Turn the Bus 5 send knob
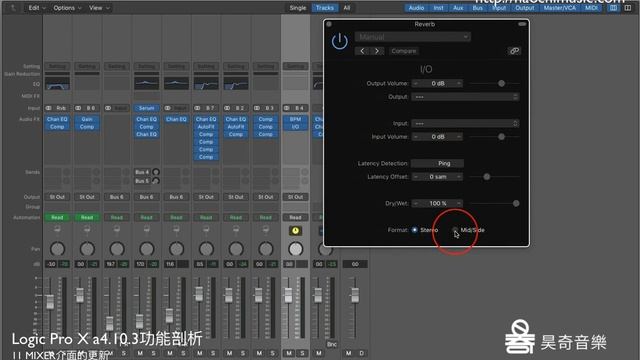The height and width of the screenshot is (360, 640). (x=156, y=180)
